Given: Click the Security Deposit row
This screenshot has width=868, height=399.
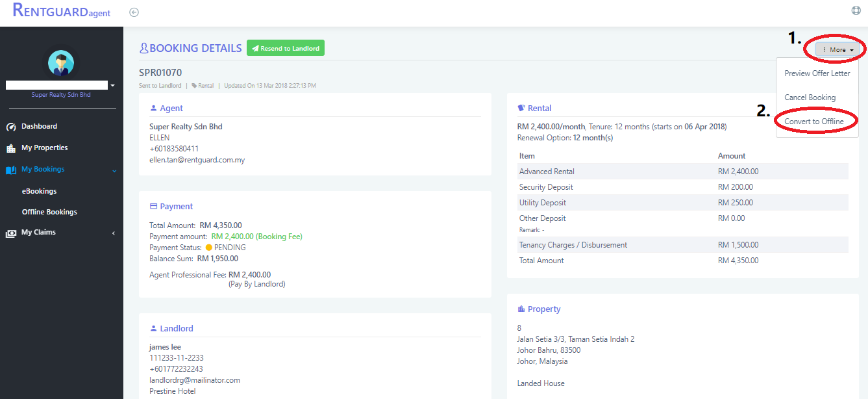Looking at the screenshot, I should (683, 187).
